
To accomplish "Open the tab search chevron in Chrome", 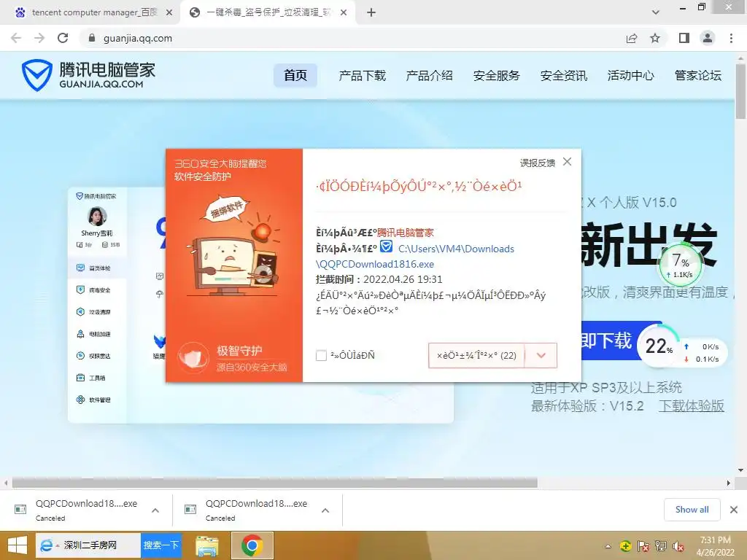I will click(x=656, y=13).
